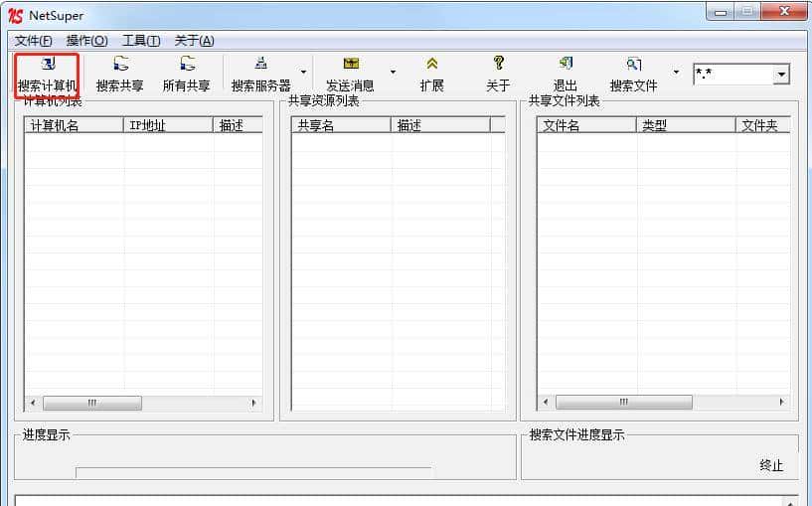Image resolution: width=812 pixels, height=506 pixels.
Task: Expand the 搜索文件 dropdown arrow
Action: (x=676, y=72)
